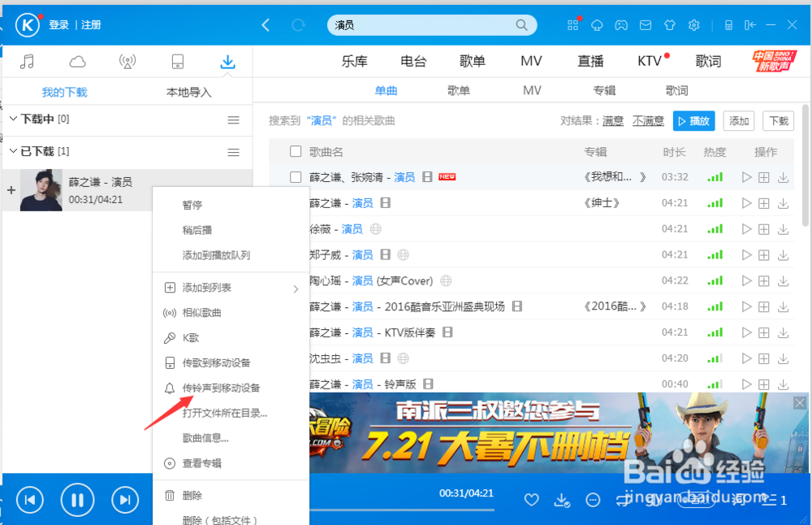The image size is (812, 525).
Task: Click the mobile device sidebar icon
Action: tap(177, 61)
